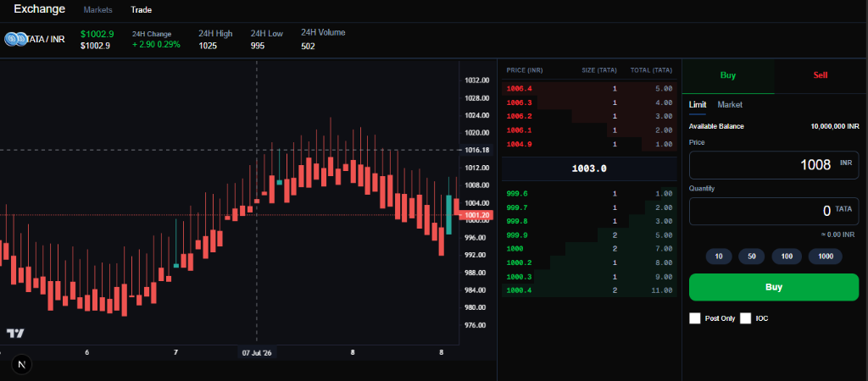
Task: Click the 07 Jul '26 date label on the time axis
Action: (258, 353)
